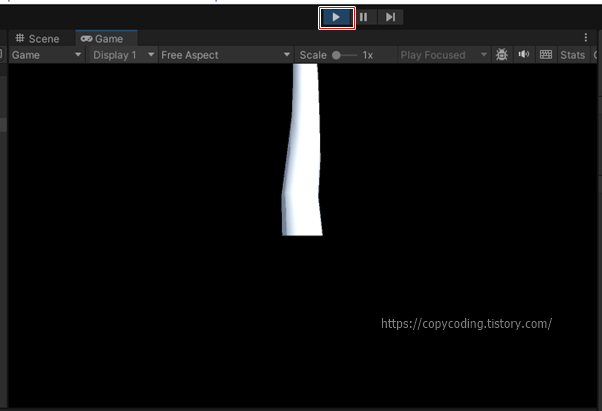Open the Free Aspect resolution dropdown
602x411 pixels.
[225, 55]
